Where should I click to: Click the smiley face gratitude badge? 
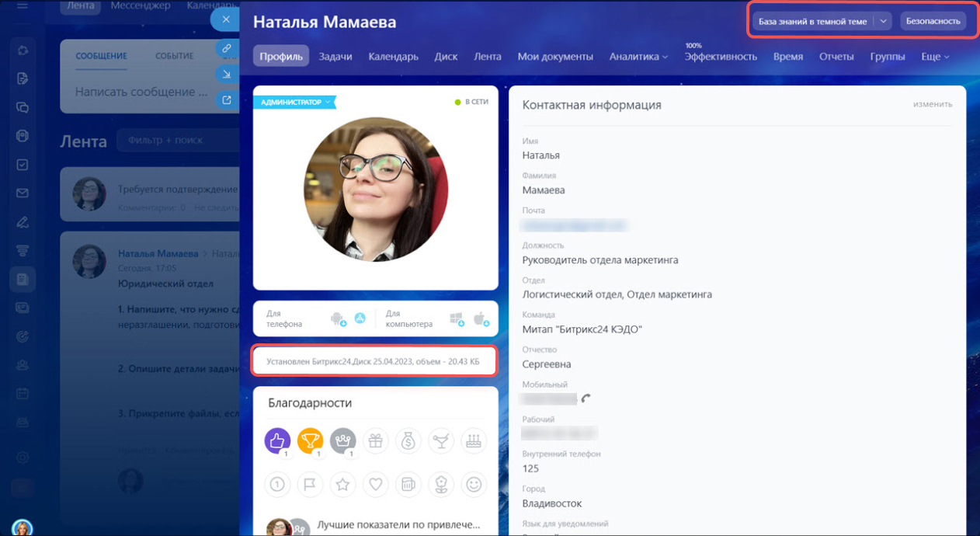tap(472, 485)
